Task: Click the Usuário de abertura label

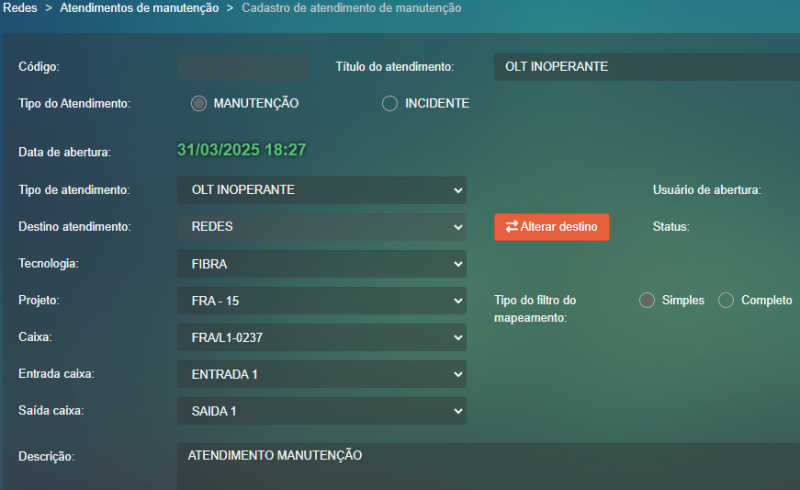Action: click(x=707, y=190)
